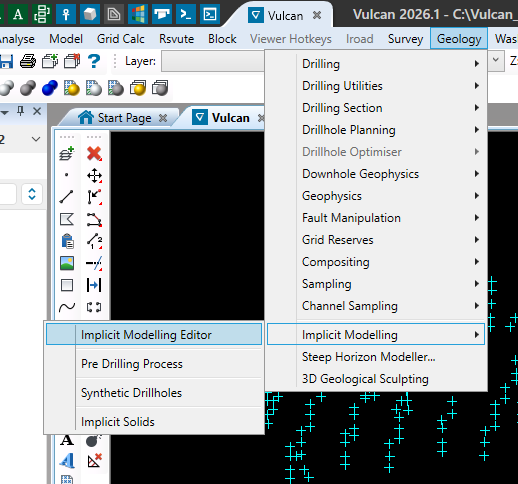Click the blue 3D text A icon
Viewport: 518px width, 484px height.
point(67,461)
